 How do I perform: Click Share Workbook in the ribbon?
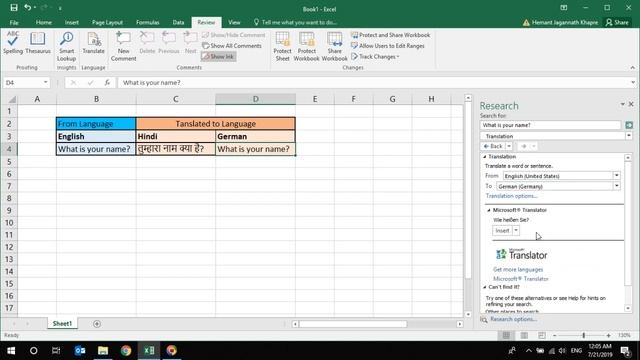point(334,46)
